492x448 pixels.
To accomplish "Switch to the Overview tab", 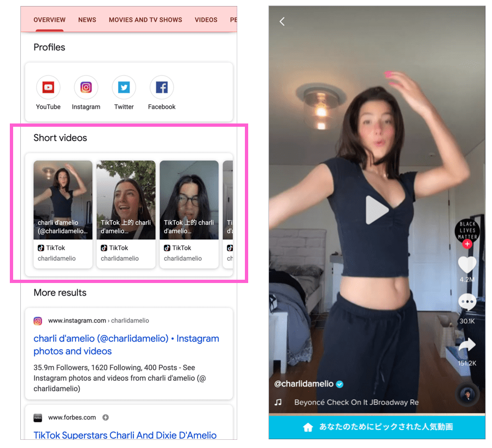I will tap(50, 20).
